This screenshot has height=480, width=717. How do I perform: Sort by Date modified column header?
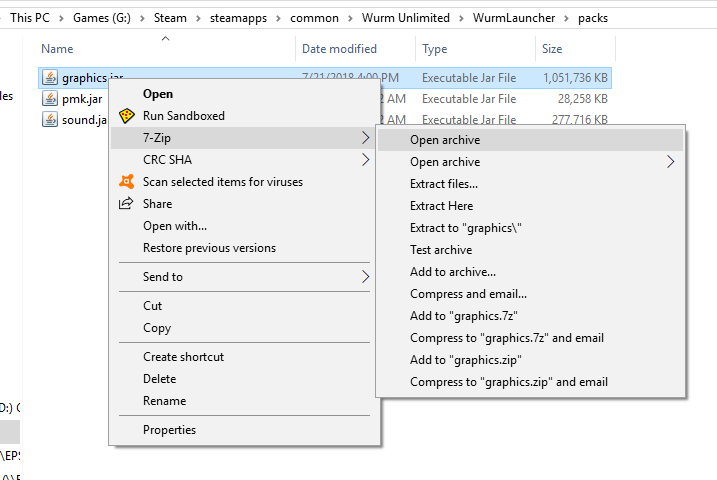click(339, 49)
